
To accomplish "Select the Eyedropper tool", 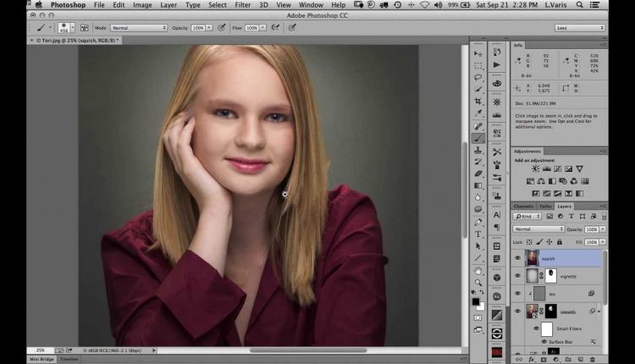I will pos(478,113).
